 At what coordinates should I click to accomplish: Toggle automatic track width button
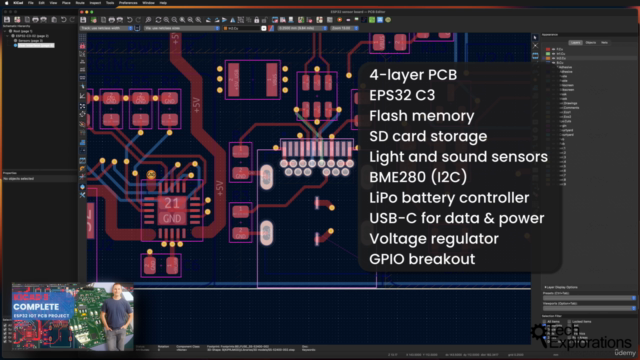pyautogui.click(x=137, y=28)
